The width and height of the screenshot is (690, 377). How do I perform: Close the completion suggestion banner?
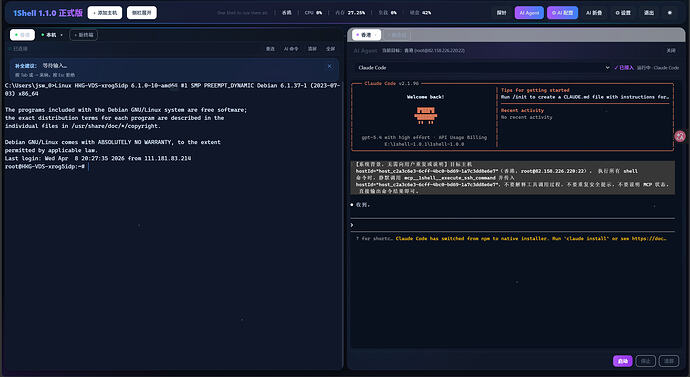(330, 66)
